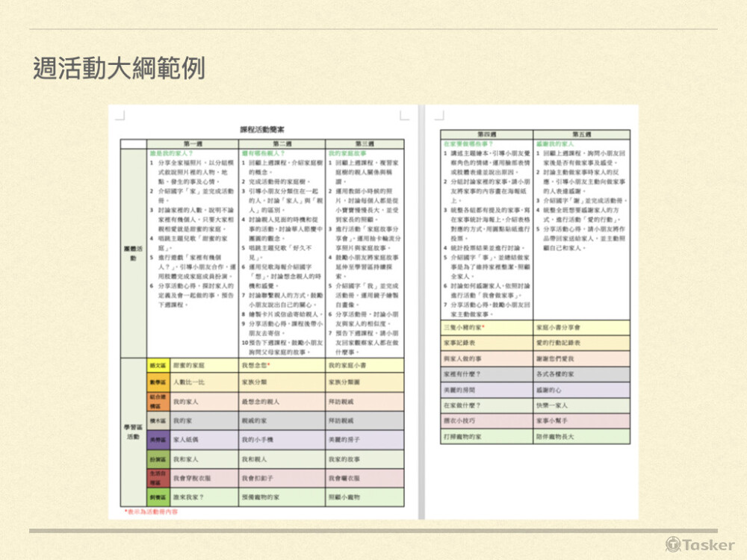The image size is (747, 560).
Task: Click the 美勞區 area label
Action: point(157,439)
